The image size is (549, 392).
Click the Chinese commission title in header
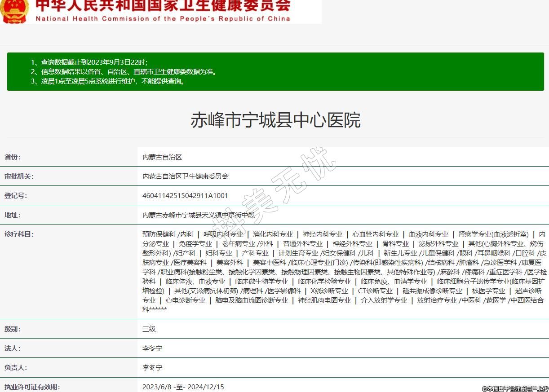coord(163,5)
